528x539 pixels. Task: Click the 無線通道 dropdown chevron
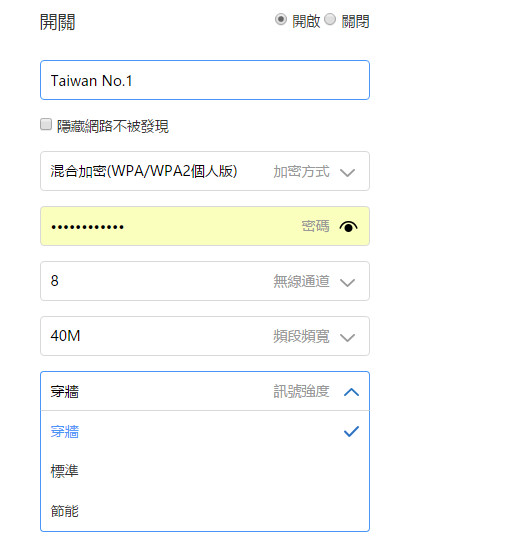pyautogui.click(x=347, y=282)
